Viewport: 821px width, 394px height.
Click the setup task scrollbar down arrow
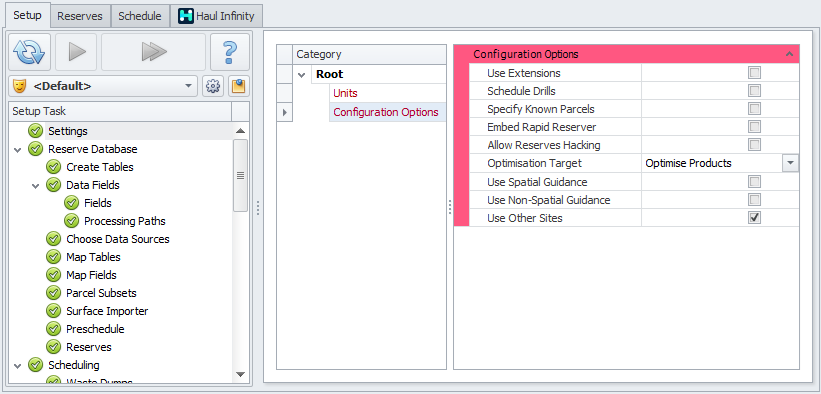240,374
